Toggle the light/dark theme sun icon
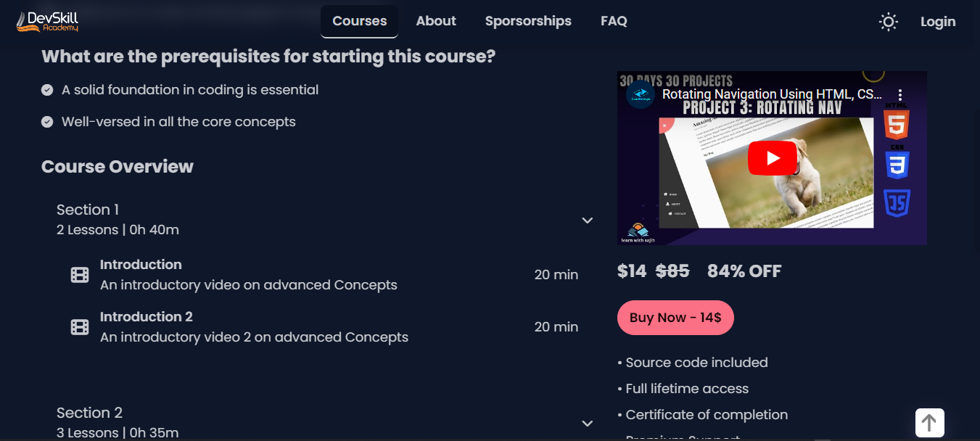Image resolution: width=980 pixels, height=441 pixels. (x=888, y=22)
